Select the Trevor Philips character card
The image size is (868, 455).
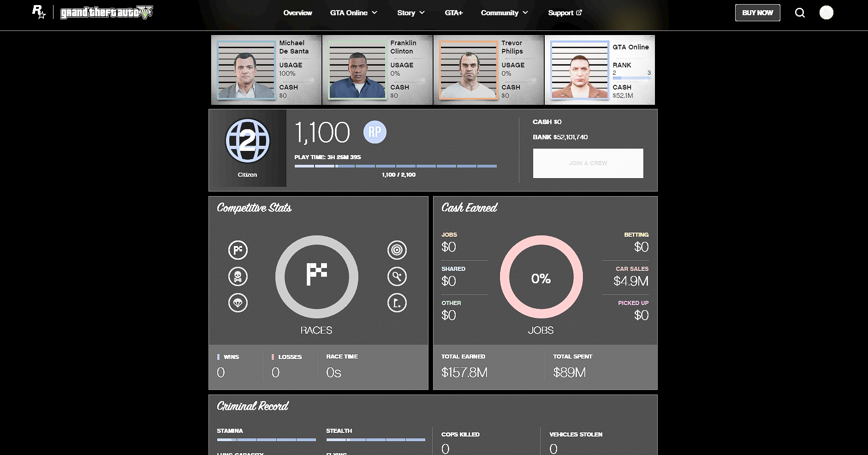point(489,70)
